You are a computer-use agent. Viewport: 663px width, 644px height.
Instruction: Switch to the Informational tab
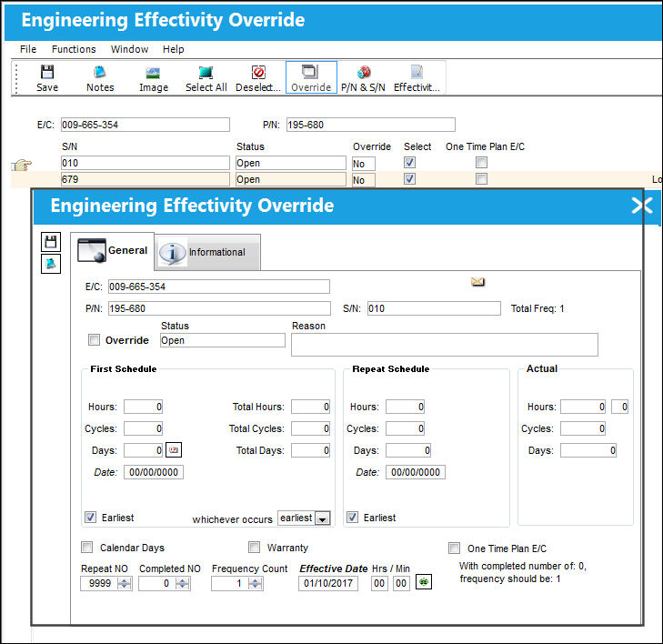point(207,252)
